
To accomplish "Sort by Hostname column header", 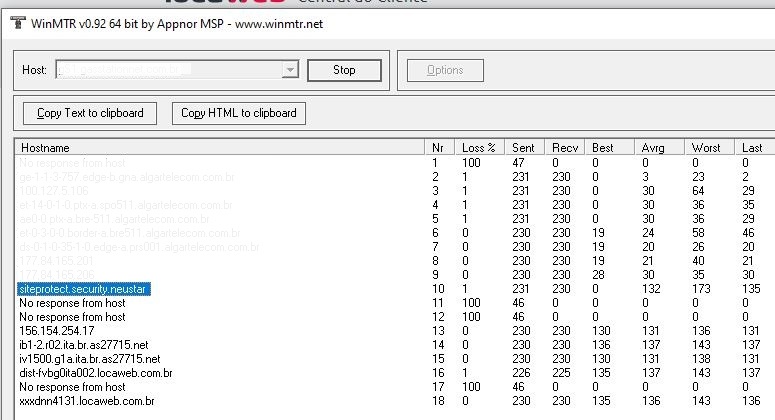I will coord(220,148).
